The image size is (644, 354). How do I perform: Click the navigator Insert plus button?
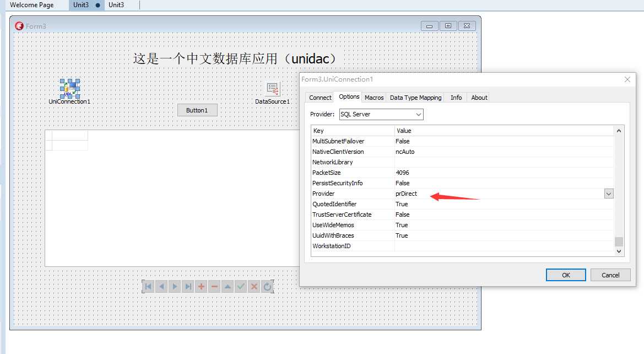(201, 287)
